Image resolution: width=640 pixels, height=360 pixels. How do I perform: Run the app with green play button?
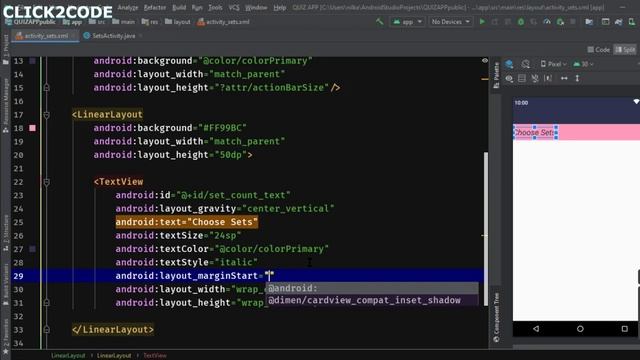pos(482,22)
